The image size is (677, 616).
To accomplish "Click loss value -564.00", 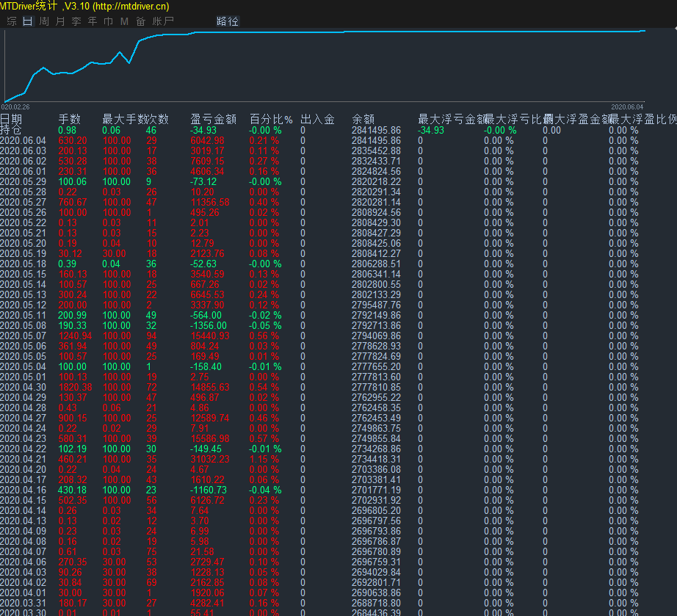I will pyautogui.click(x=206, y=316).
